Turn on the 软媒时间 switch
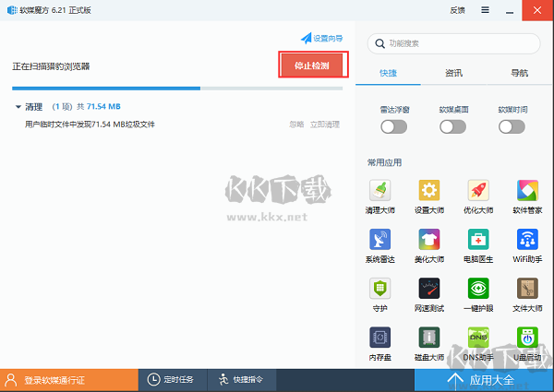Viewport: 554px width, 392px height. pos(512,127)
